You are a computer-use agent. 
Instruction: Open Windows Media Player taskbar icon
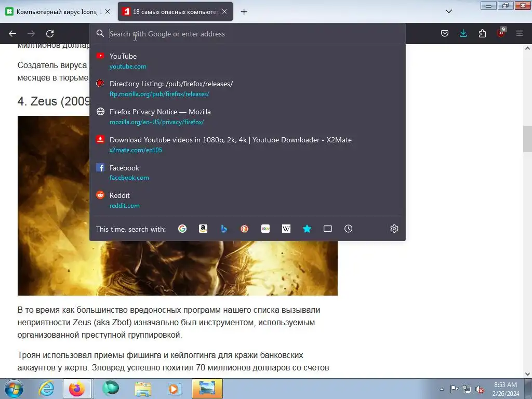point(175,389)
